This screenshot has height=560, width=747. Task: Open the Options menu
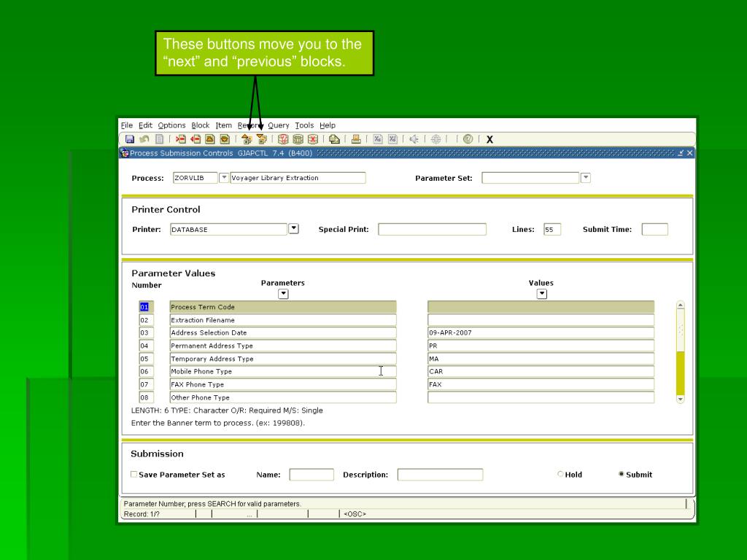(171, 125)
